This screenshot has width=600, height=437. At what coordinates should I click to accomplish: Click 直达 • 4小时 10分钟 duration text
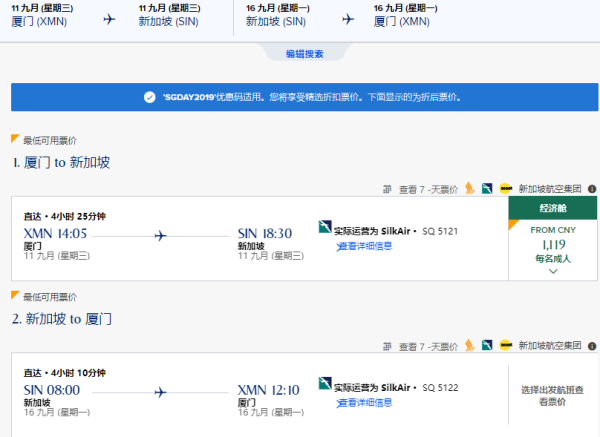point(65,373)
